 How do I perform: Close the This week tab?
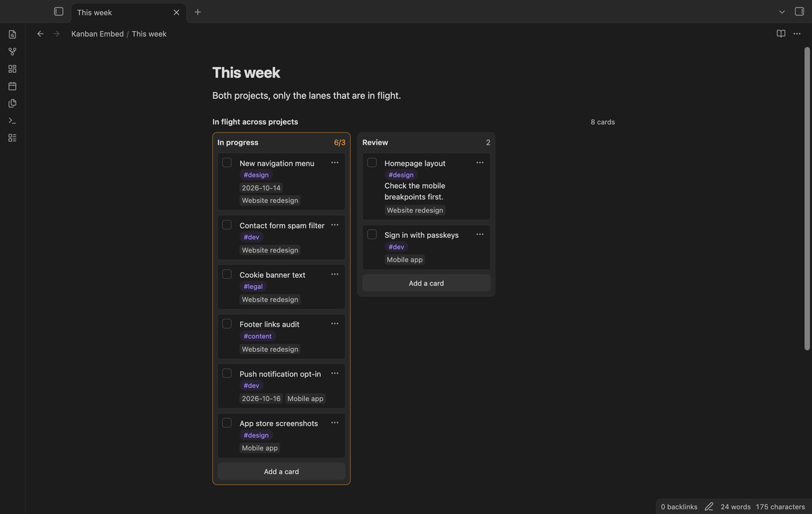click(177, 12)
